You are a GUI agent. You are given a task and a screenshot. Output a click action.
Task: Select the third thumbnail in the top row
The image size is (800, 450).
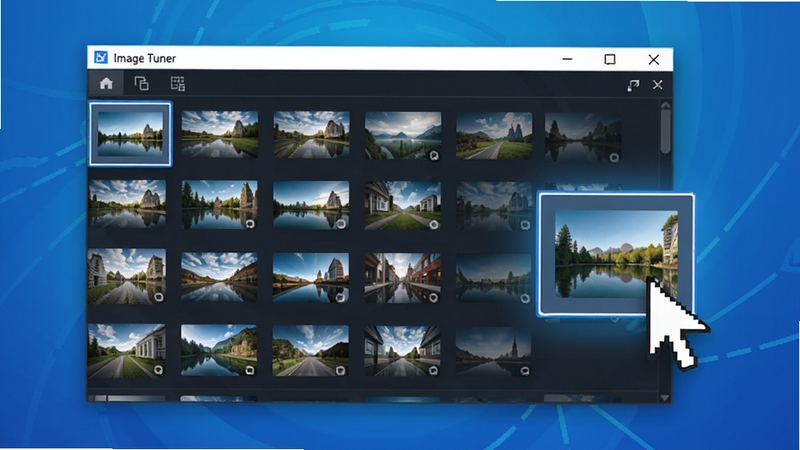coord(312,134)
